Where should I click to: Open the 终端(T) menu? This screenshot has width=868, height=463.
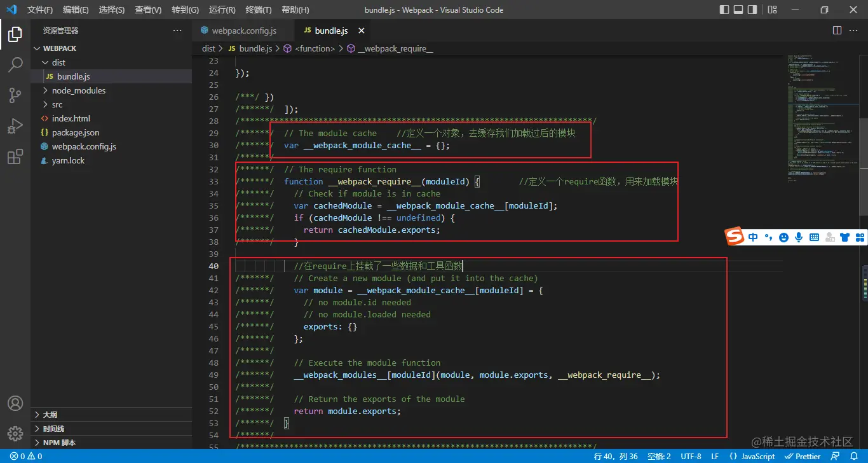pyautogui.click(x=258, y=10)
